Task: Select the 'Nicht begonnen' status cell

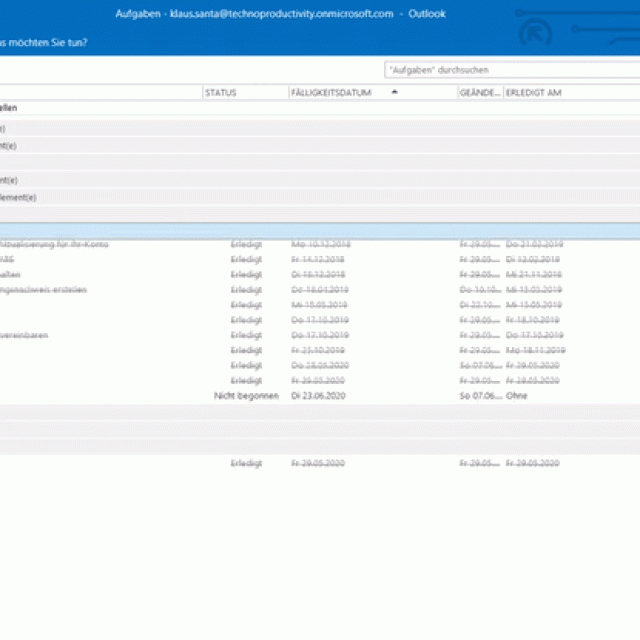Action: [x=246, y=396]
